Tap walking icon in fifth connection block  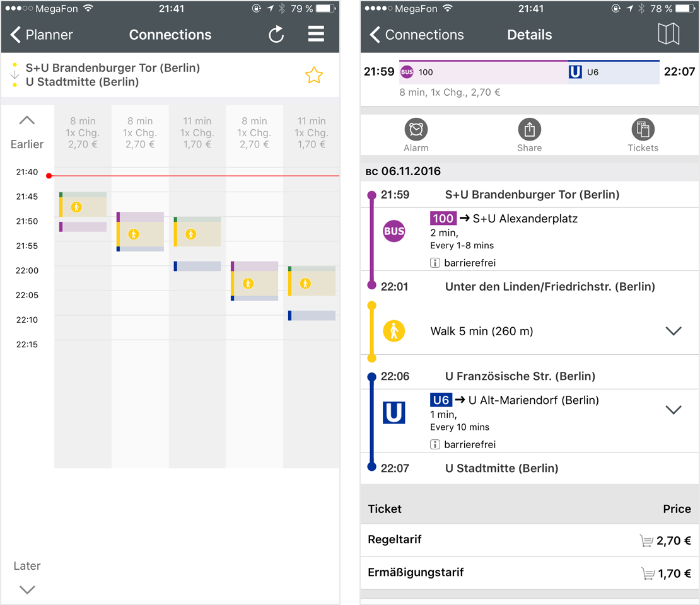(305, 284)
